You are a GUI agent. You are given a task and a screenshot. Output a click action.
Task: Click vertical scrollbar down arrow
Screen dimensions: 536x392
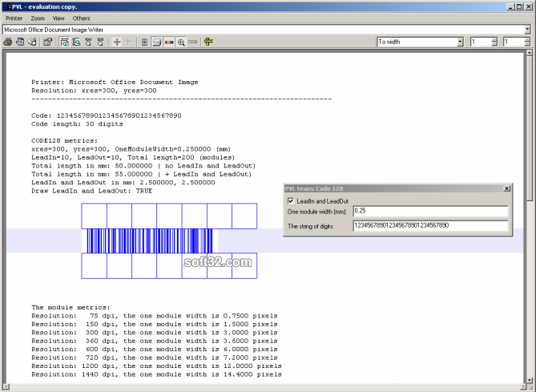pos(530,380)
